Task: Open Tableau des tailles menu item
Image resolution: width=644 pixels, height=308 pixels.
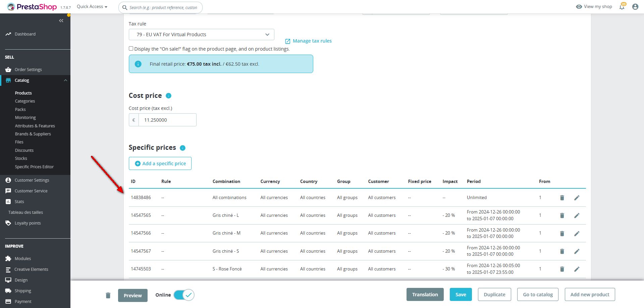Action: point(25,212)
